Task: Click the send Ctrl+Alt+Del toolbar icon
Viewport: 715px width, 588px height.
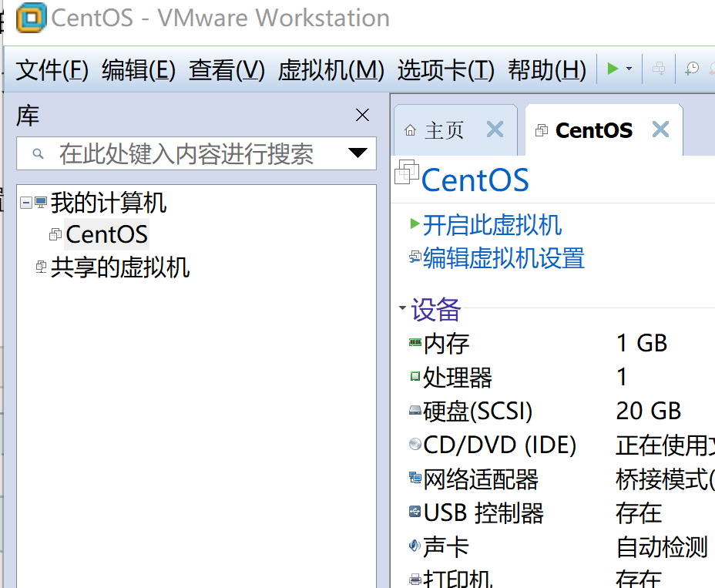Action: click(x=659, y=69)
